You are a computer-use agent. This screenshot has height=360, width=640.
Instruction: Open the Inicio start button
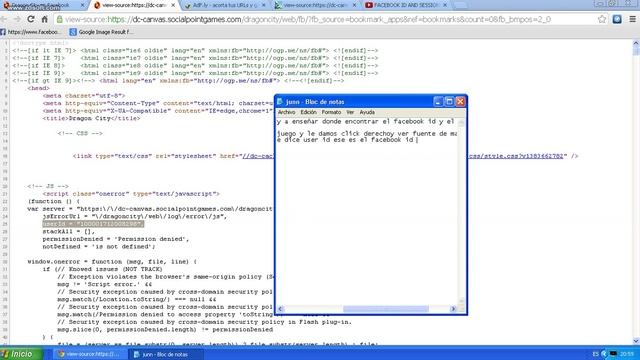(21, 354)
